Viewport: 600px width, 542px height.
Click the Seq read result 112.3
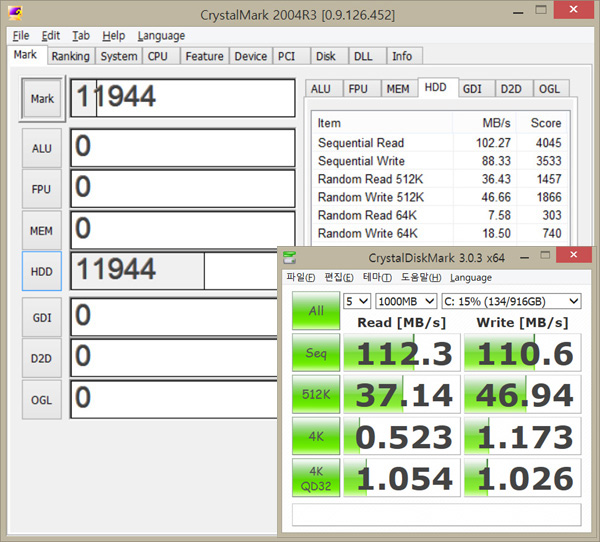click(x=402, y=353)
